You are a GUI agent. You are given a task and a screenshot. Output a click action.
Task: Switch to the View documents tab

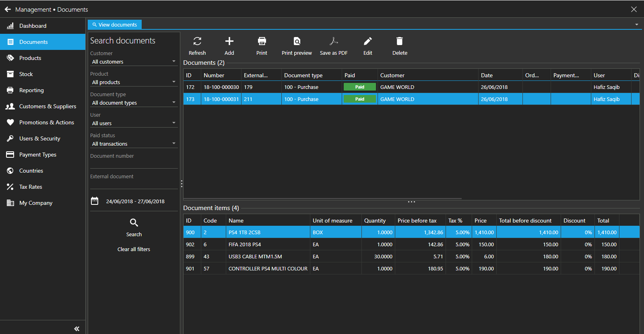click(115, 25)
